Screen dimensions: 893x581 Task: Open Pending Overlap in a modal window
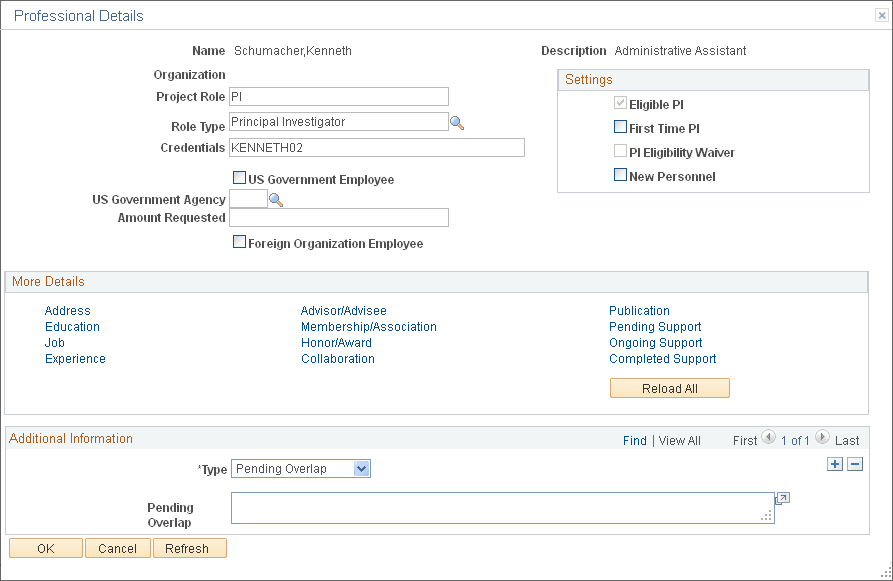781,497
